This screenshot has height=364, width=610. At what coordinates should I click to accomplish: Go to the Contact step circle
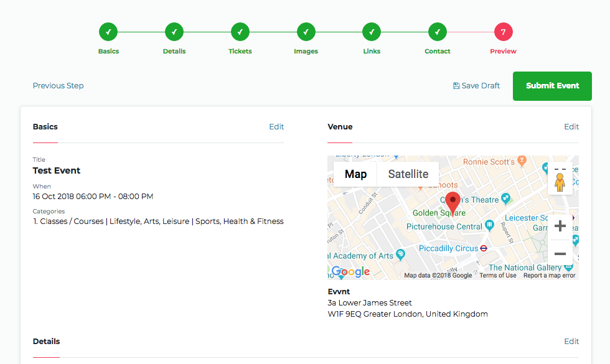(x=438, y=32)
